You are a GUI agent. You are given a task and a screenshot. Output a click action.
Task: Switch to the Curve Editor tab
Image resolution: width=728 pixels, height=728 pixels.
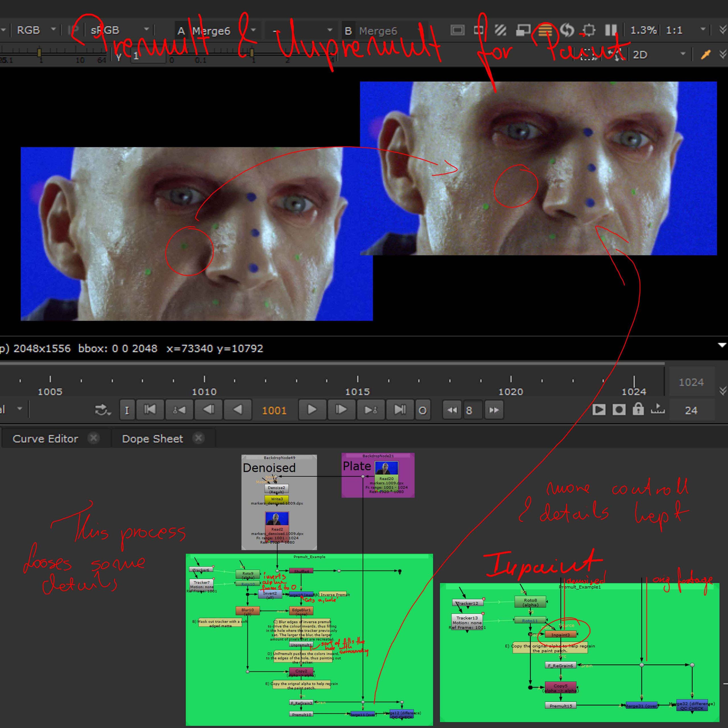tap(45, 439)
